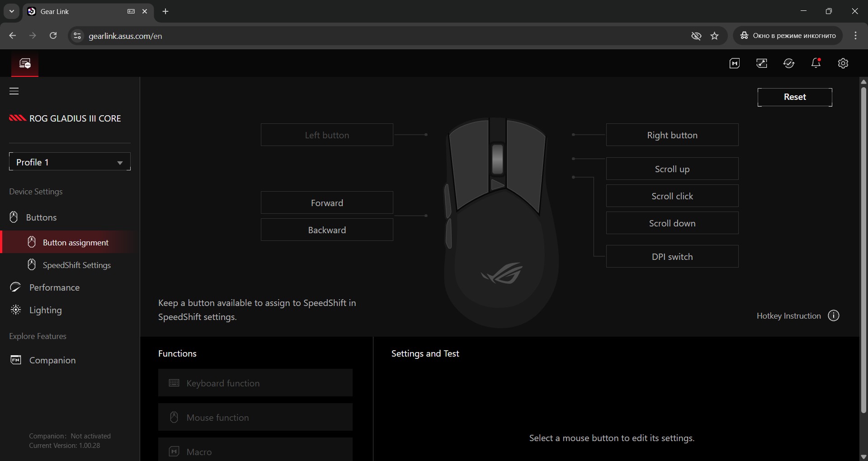Image resolution: width=868 pixels, height=461 pixels.
Task: Click the Left button assignment box
Action: click(x=327, y=135)
